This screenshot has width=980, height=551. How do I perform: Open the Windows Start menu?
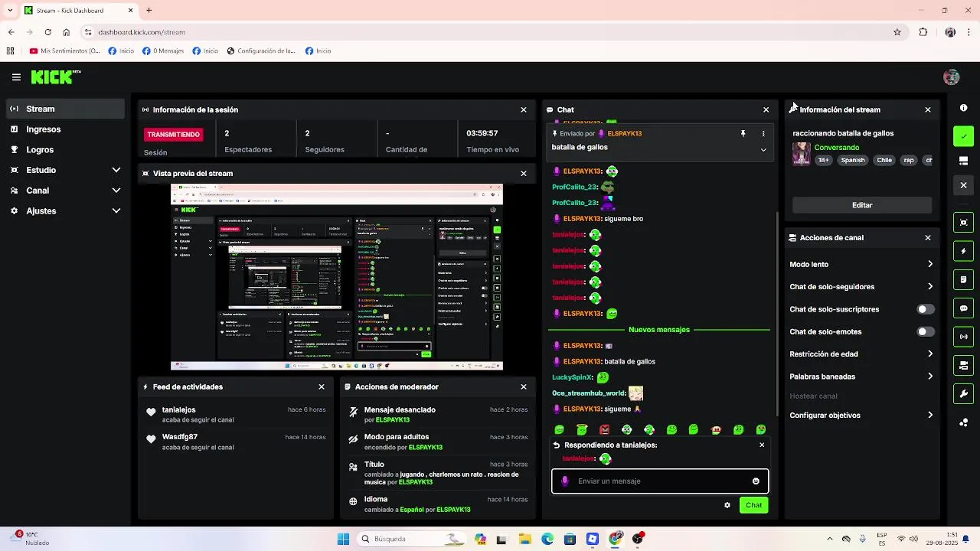[x=343, y=539]
